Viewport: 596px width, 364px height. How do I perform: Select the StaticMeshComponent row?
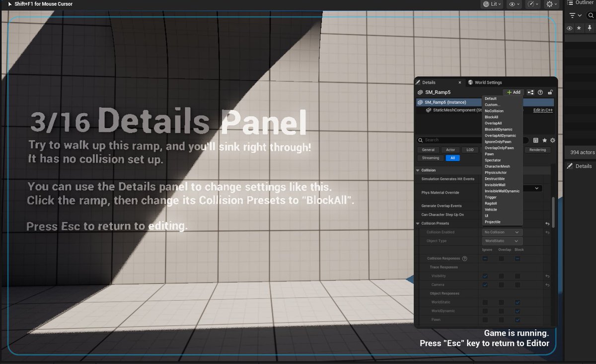point(454,110)
